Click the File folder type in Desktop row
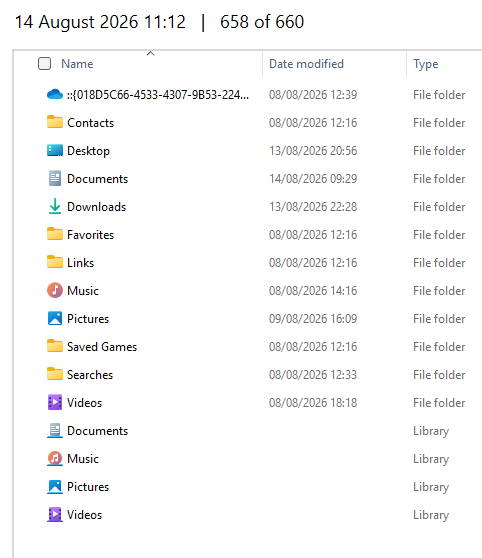Image resolution: width=482 pixels, height=558 pixels. point(439,151)
